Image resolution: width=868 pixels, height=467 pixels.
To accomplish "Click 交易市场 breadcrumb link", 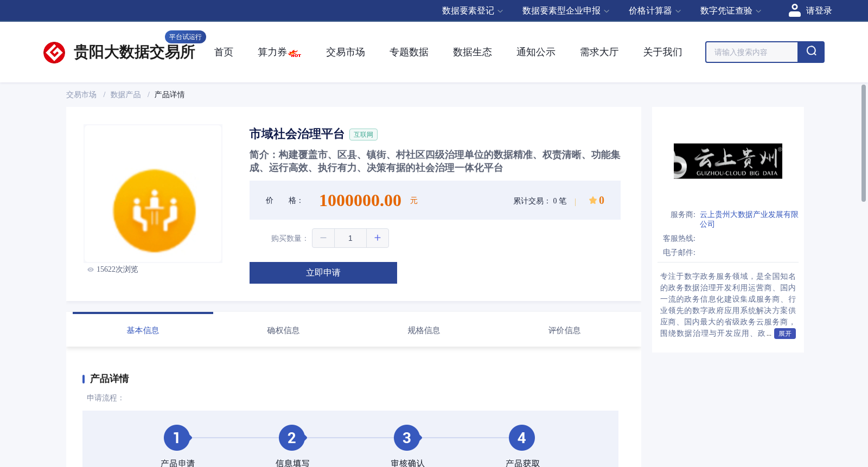I will tap(81, 95).
